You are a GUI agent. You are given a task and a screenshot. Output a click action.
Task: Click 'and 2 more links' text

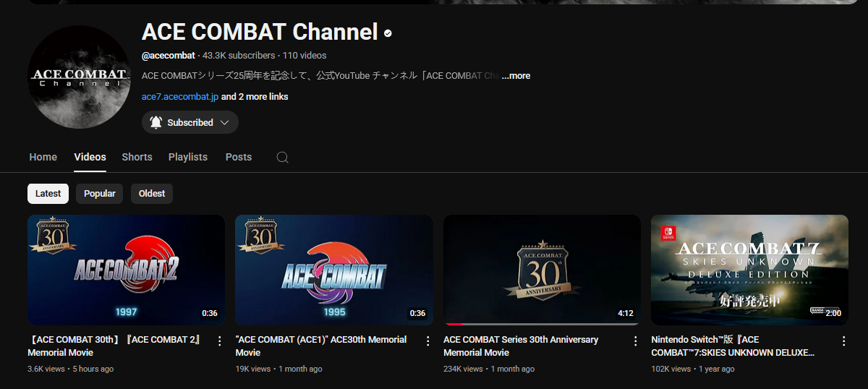(x=255, y=97)
